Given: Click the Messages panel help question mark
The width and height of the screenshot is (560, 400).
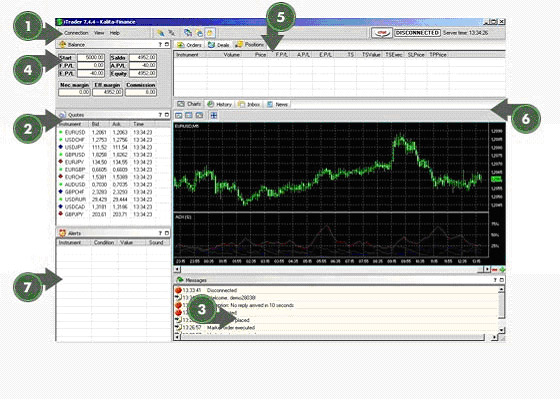Looking at the screenshot, I should tap(495, 280).
